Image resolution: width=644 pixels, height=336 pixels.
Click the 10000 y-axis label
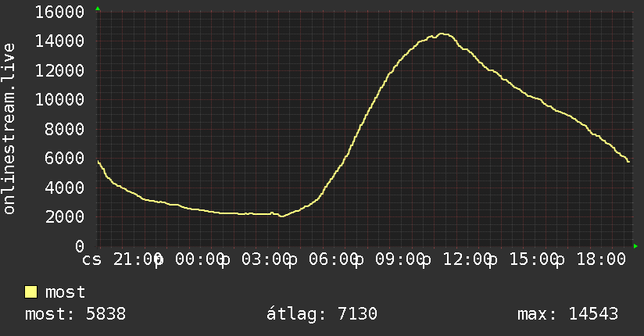coord(59,100)
